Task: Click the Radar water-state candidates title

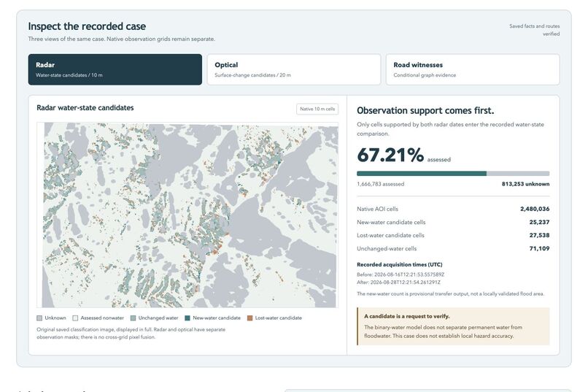Action: click(x=85, y=107)
